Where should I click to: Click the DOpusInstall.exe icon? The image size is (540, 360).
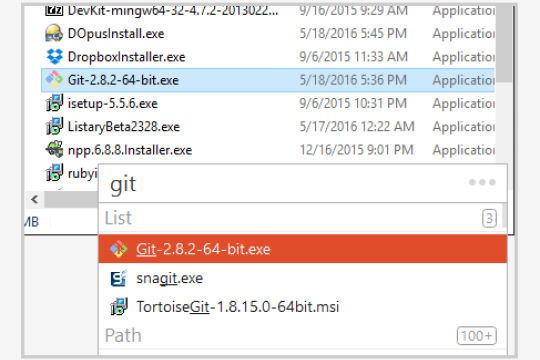pyautogui.click(x=54, y=33)
